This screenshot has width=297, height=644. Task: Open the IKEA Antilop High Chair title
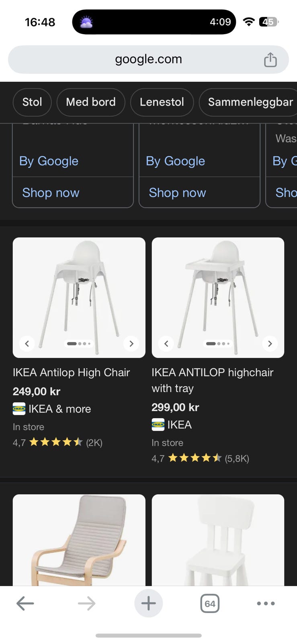click(71, 373)
